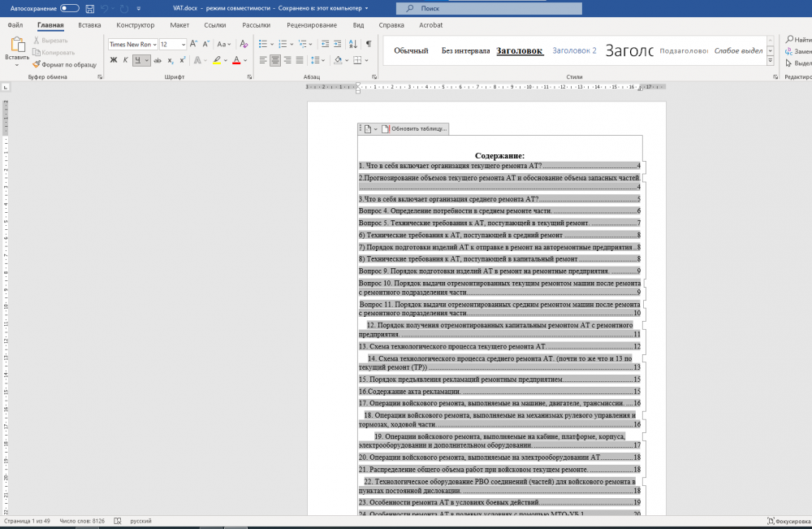
Task: Open the underline style dropdown arrow
Action: [x=146, y=60]
